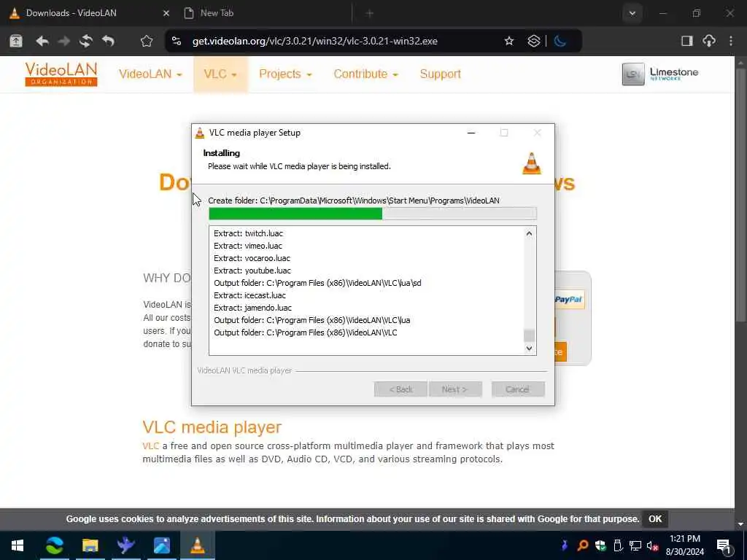Bookmark page with star icon
747x560 pixels.
coord(508,41)
